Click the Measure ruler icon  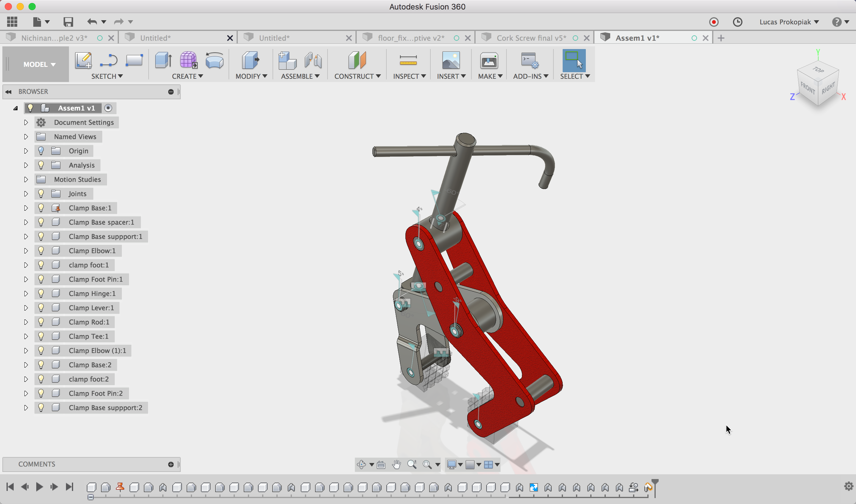408,60
